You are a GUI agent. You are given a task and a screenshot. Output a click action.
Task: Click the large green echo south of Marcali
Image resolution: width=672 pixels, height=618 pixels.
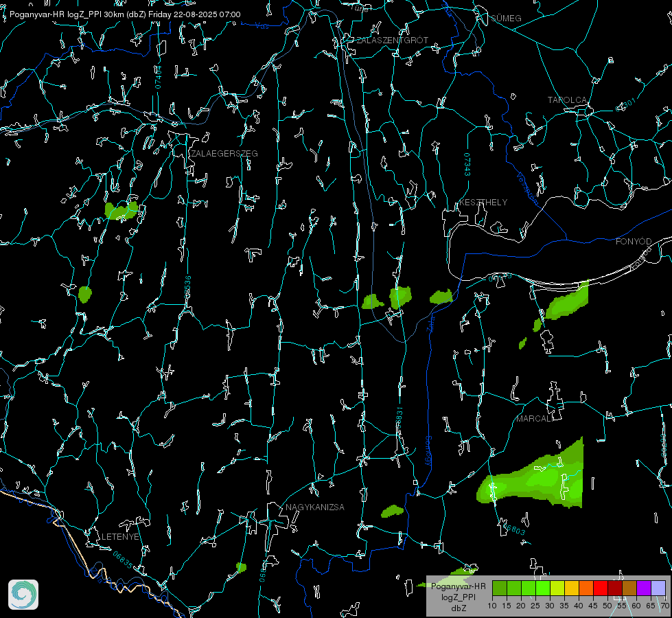click(534, 479)
